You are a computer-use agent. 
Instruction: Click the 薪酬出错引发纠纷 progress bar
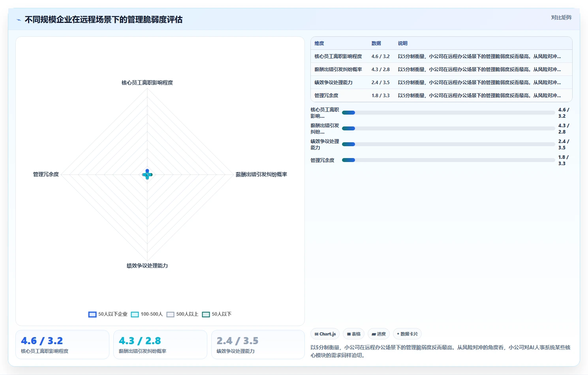pyautogui.click(x=449, y=128)
